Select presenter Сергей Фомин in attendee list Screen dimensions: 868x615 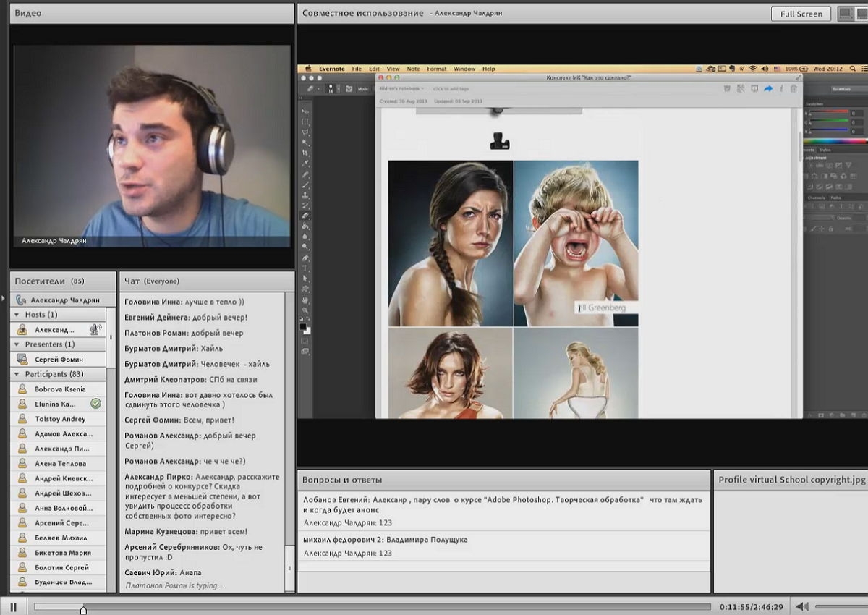pos(59,359)
